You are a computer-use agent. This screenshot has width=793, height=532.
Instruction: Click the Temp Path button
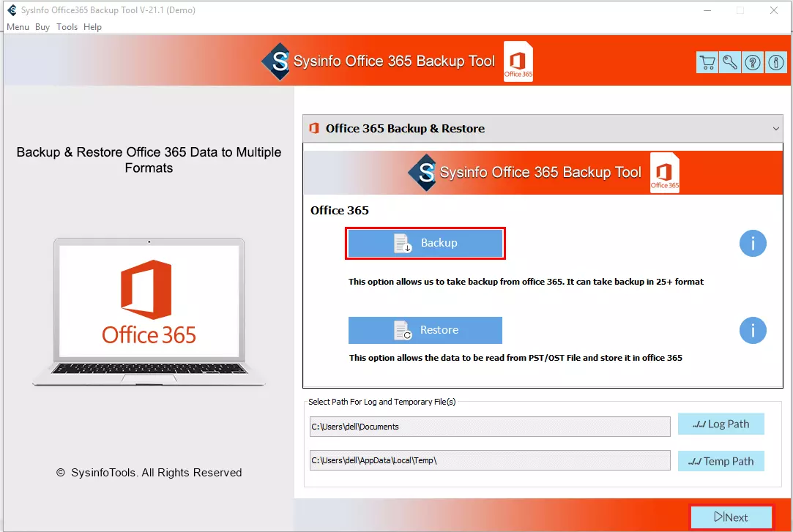click(721, 461)
